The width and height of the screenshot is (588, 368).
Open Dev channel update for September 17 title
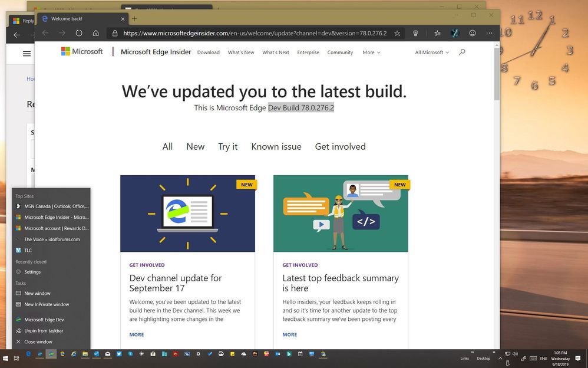click(x=176, y=283)
